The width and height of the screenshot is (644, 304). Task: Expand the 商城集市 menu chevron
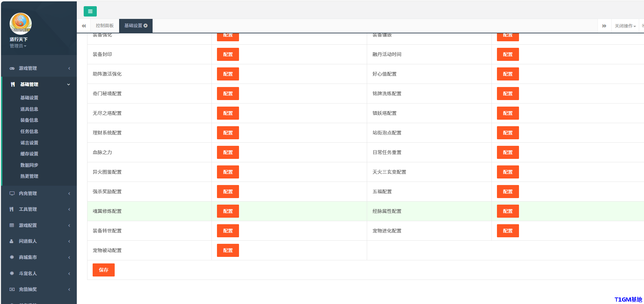click(69, 258)
